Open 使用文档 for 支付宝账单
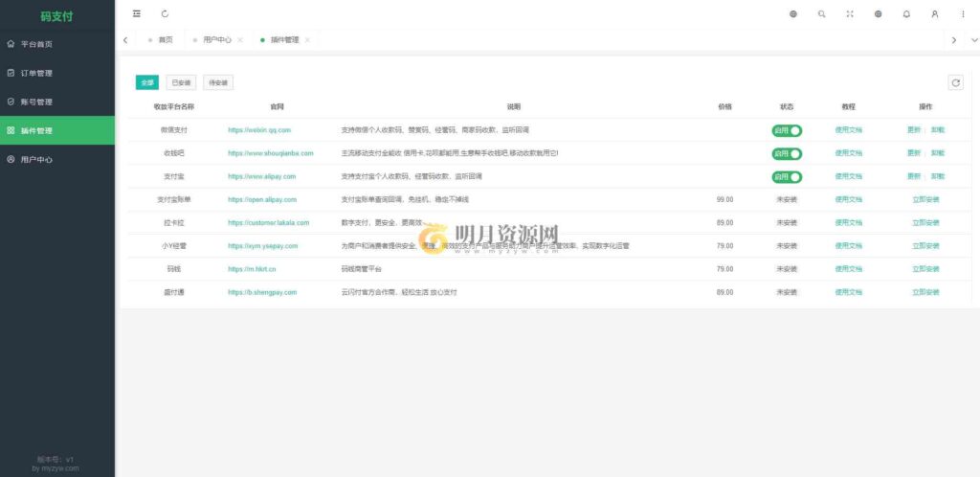Viewport: 980px width, 477px height. 848,200
